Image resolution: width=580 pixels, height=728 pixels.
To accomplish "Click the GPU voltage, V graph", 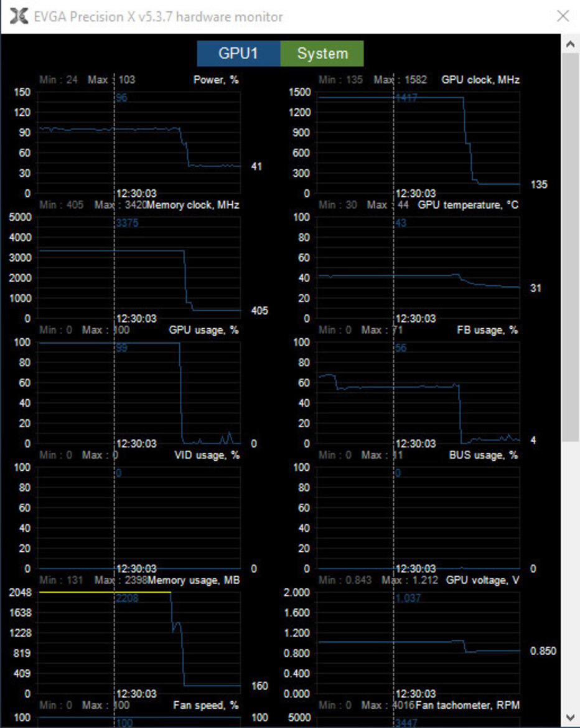I will [419, 643].
